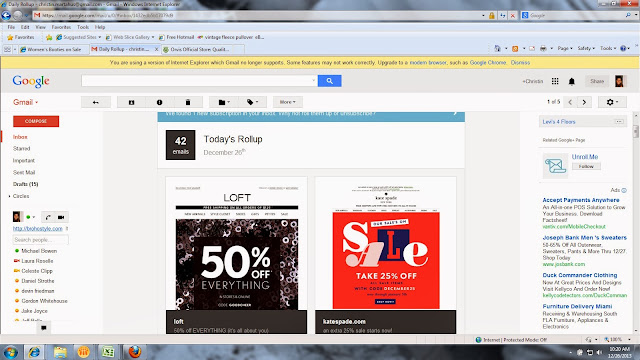Expand the More actions dropdown

click(x=287, y=102)
